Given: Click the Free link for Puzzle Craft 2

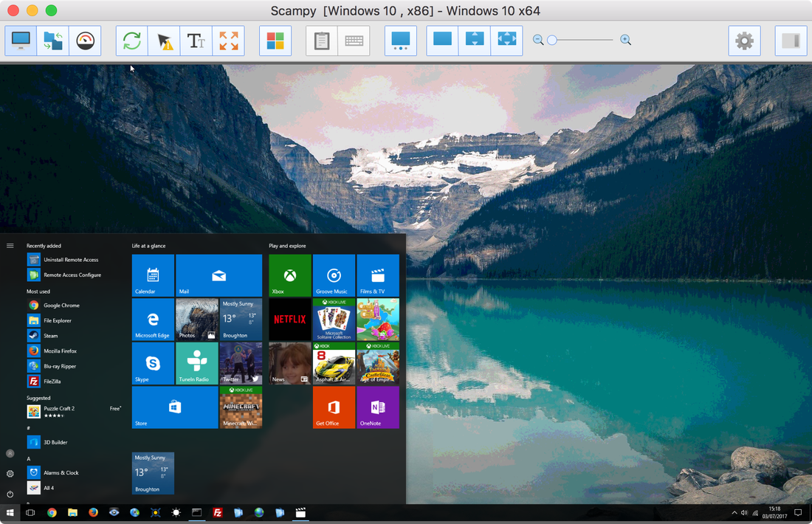Looking at the screenshot, I should (115, 408).
